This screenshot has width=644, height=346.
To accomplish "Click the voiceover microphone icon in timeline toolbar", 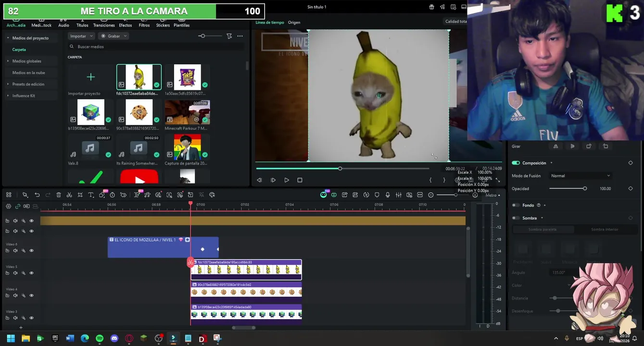I will [x=388, y=195].
